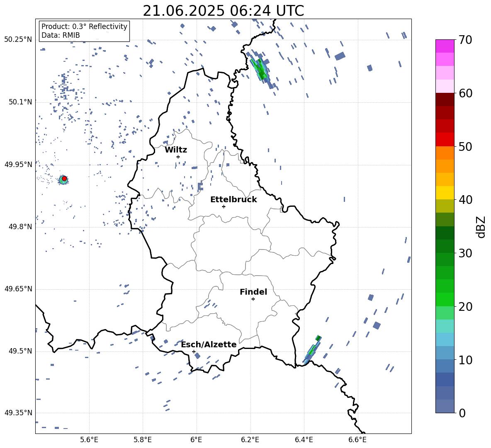Click the colorbar 20 tick label
Screen dimensions: 491x448
pos(465,307)
